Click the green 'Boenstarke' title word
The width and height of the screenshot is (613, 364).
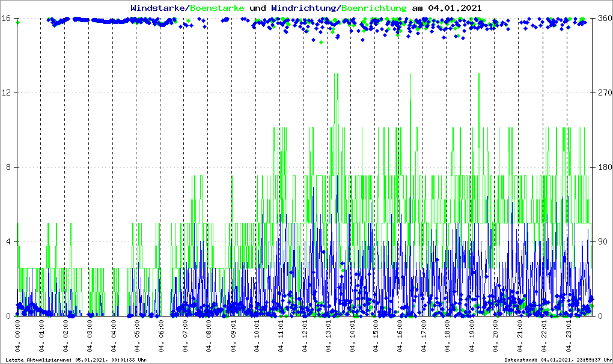(218, 8)
